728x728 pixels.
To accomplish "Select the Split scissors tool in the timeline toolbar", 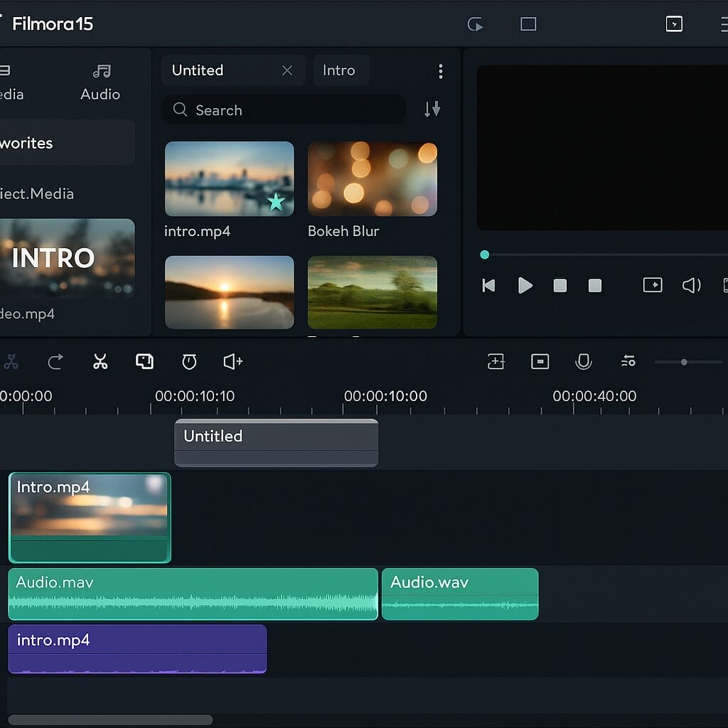I will 100,362.
